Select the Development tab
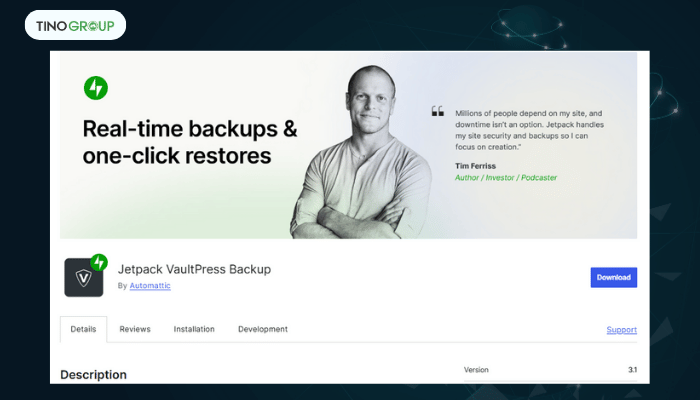This screenshot has height=400, width=700. coord(263,329)
